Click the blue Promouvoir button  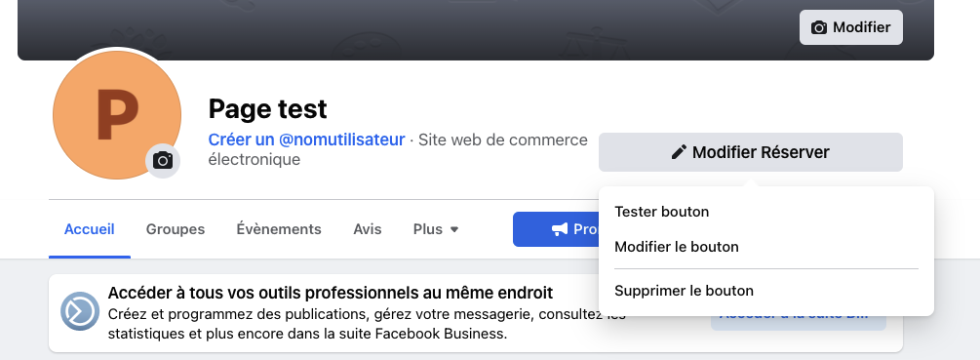click(x=556, y=229)
